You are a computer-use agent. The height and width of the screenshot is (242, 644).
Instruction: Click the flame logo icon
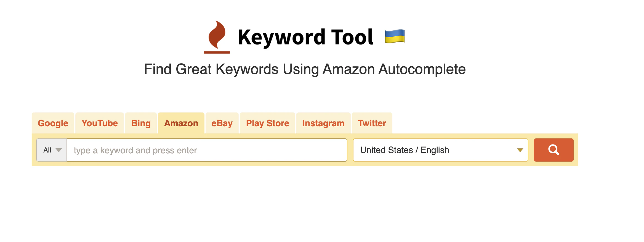(x=217, y=37)
